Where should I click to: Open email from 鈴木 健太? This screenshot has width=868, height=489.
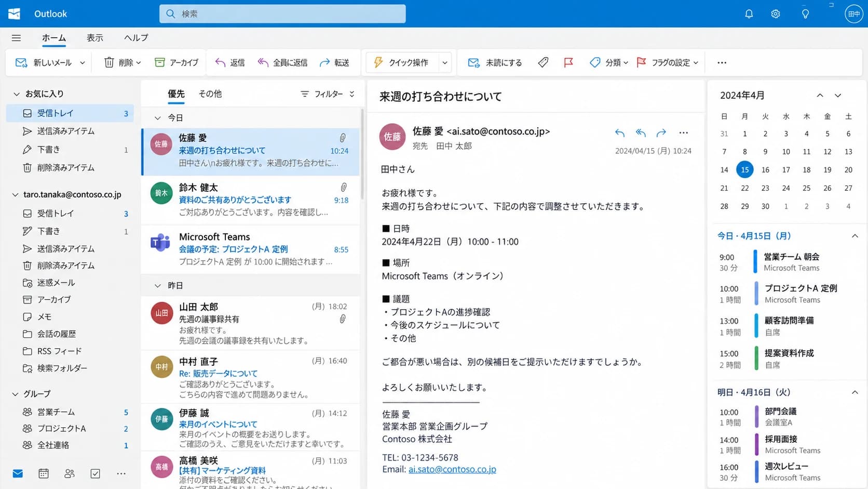tap(250, 200)
